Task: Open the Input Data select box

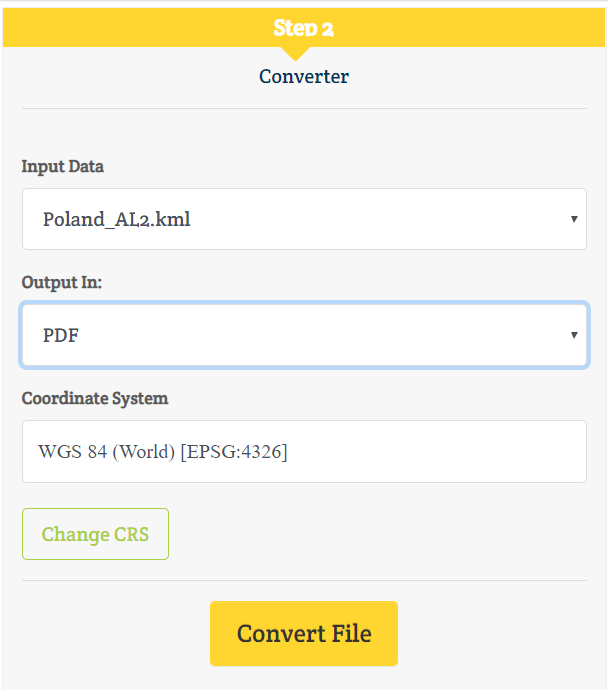Action: click(304, 219)
